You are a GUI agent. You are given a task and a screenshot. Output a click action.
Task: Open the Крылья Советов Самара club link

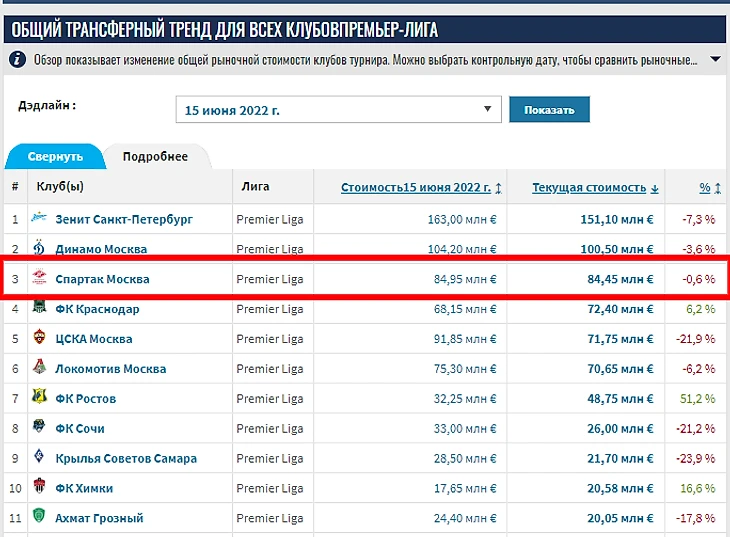126,458
